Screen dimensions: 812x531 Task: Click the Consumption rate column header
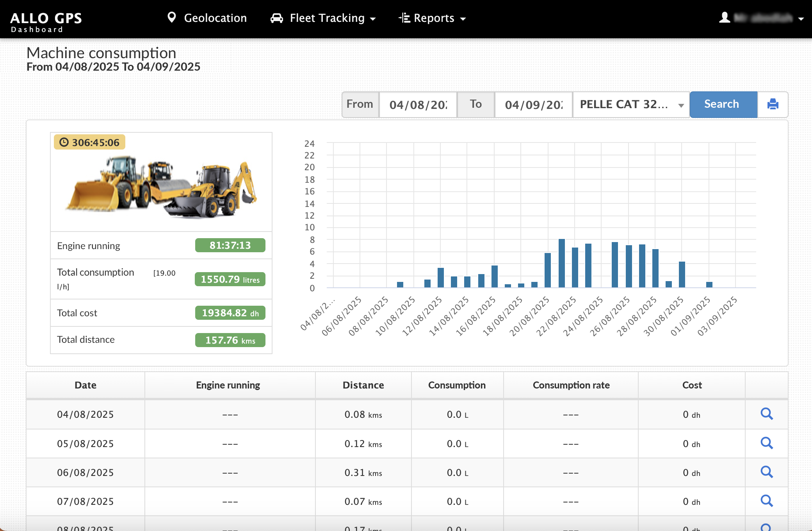click(x=571, y=385)
